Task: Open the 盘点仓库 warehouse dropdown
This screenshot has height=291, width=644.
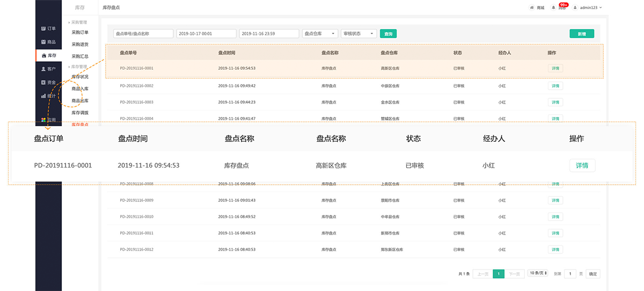Action: tap(320, 33)
